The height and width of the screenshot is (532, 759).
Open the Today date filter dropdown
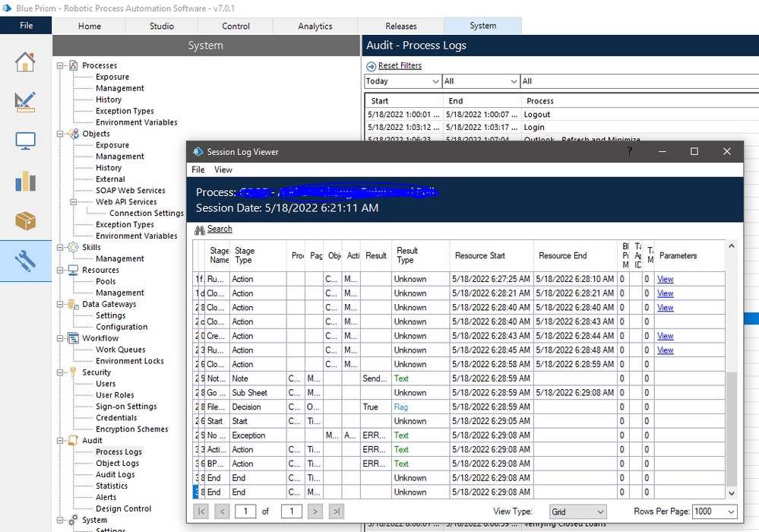pos(403,81)
